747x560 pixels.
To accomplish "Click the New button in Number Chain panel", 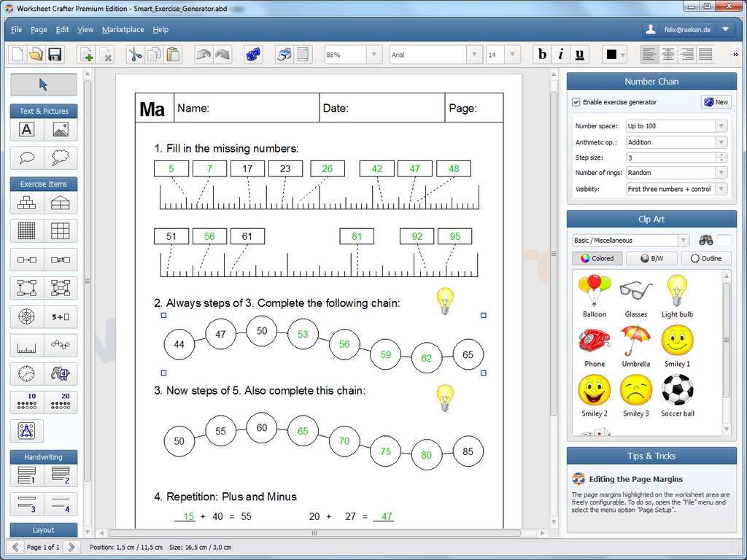I will click(716, 102).
